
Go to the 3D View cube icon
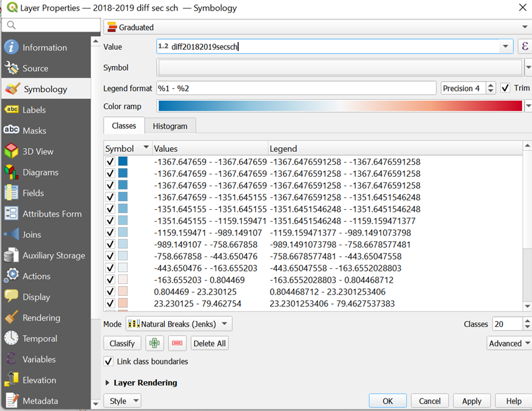(11, 151)
